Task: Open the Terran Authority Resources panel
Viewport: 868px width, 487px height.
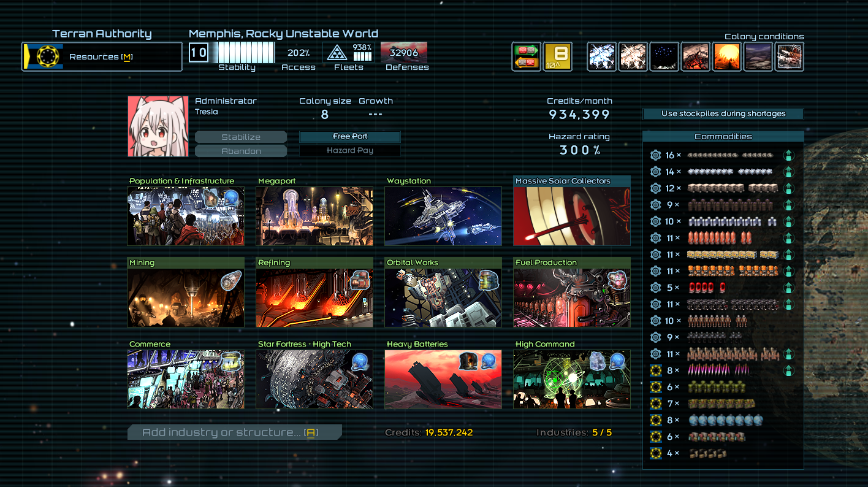Action: pos(102,57)
